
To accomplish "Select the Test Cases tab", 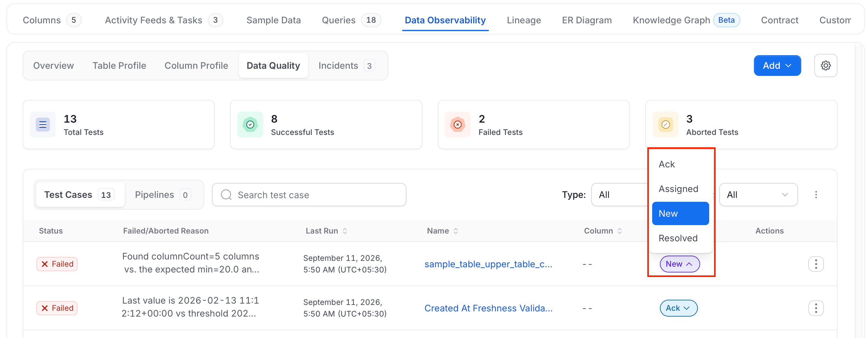I will click(79, 195).
